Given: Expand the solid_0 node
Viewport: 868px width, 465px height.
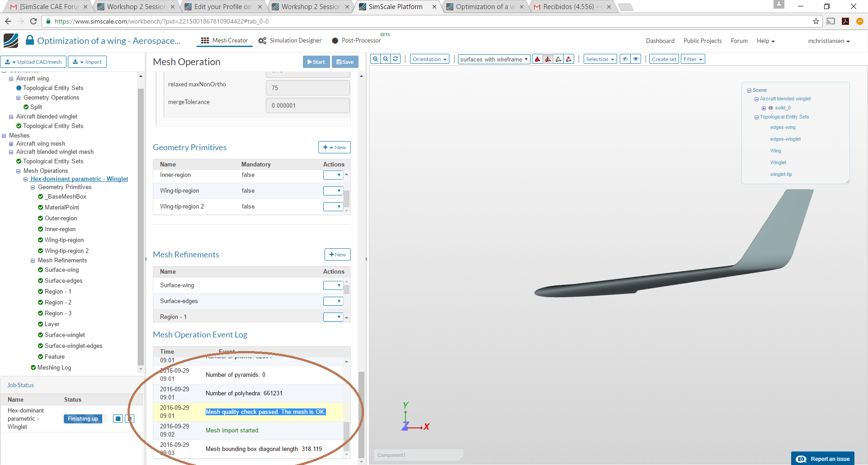Looking at the screenshot, I should click(764, 108).
